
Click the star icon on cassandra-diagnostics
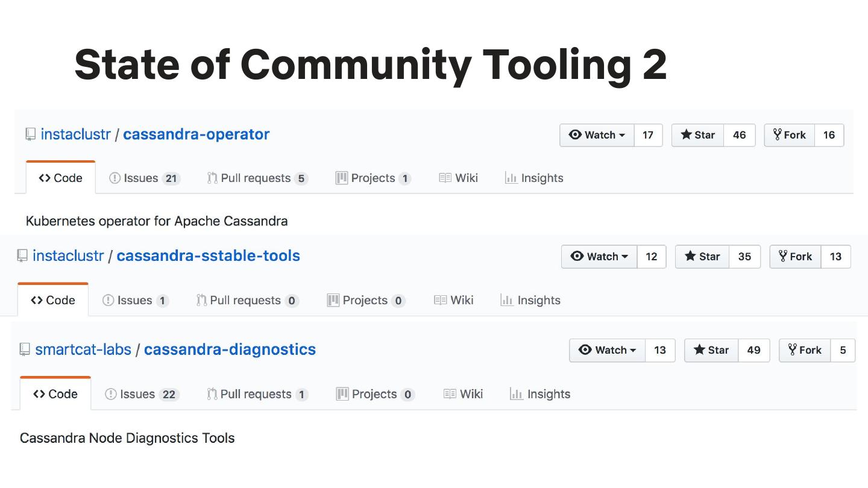699,350
